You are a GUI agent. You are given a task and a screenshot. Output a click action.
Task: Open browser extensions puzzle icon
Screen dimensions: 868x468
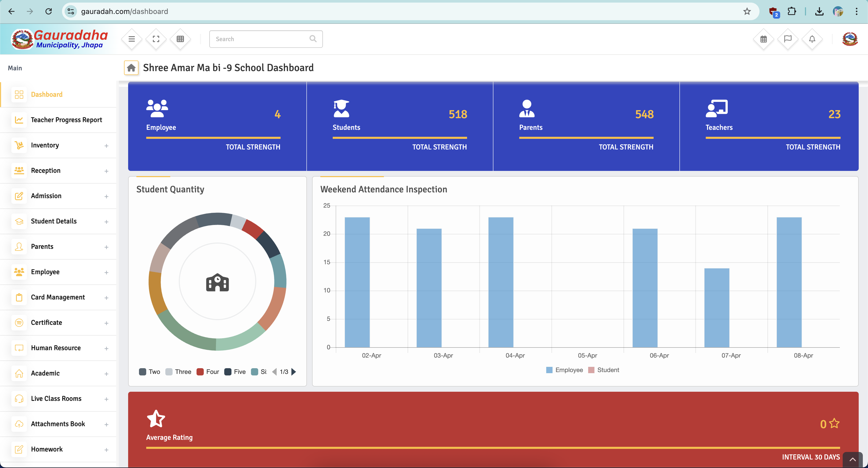[x=792, y=11]
